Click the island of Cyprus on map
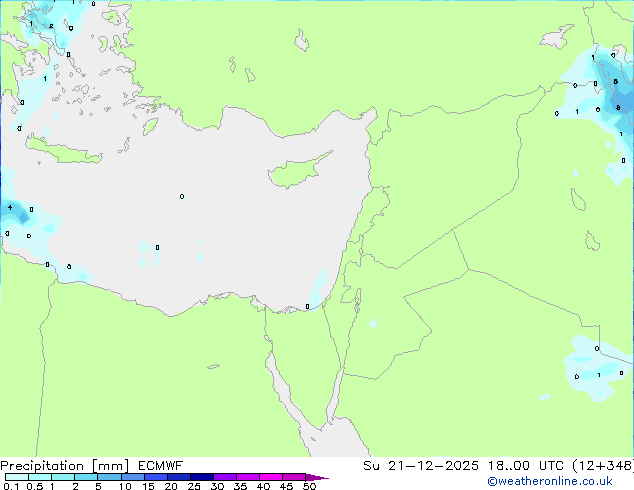 pyautogui.click(x=297, y=172)
